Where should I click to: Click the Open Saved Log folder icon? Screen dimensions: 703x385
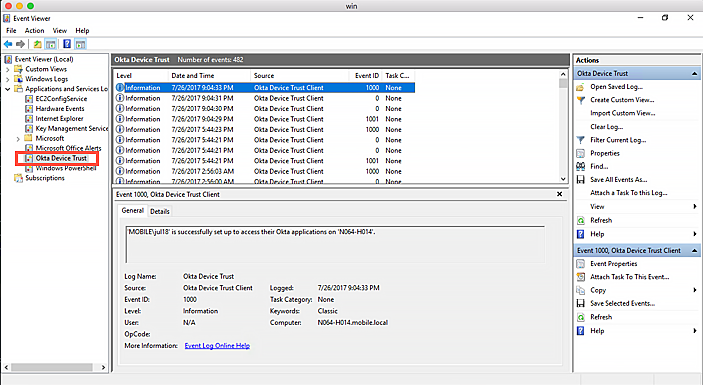581,87
